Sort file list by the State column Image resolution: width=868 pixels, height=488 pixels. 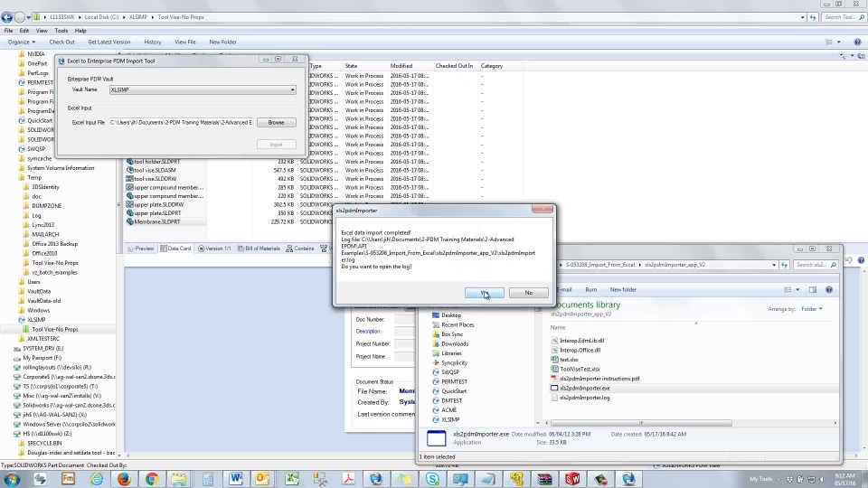tap(352, 66)
